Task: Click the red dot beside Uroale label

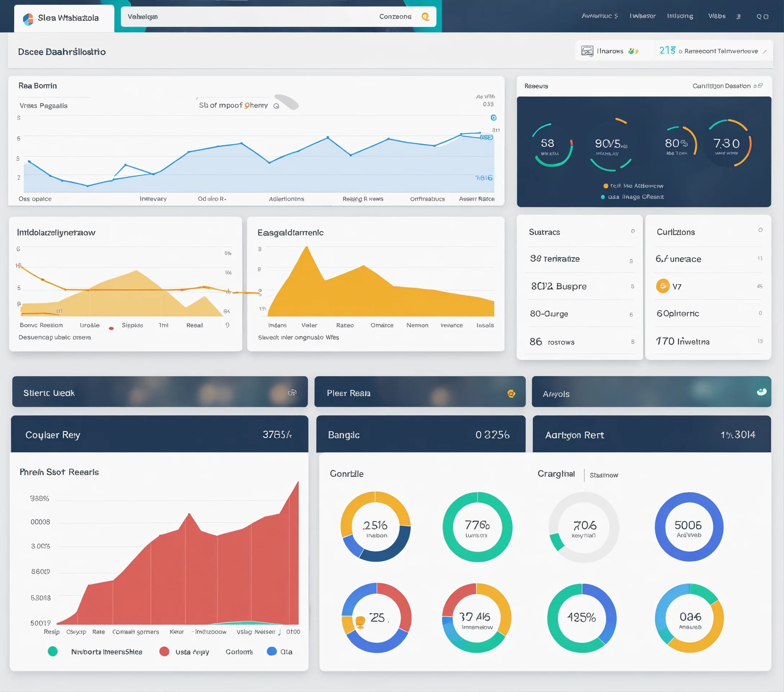Action: coord(111,328)
